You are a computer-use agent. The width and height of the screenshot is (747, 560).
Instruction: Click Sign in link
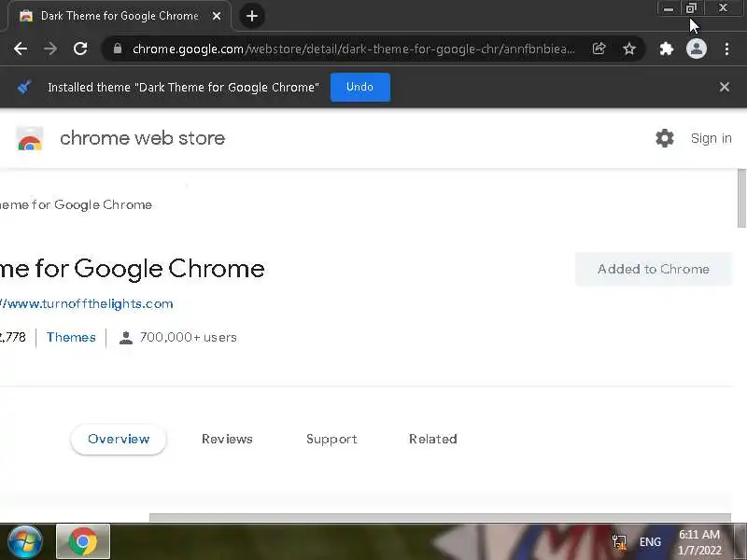click(711, 138)
